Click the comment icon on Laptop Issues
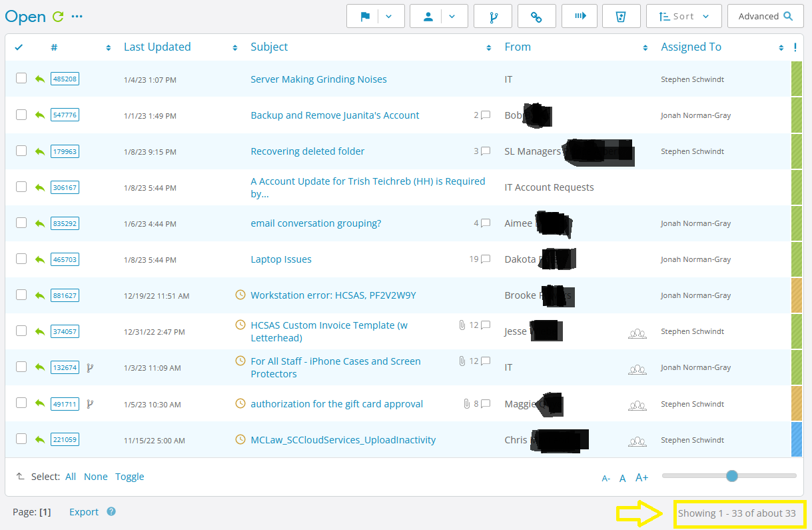This screenshot has height=530, width=812. pos(486,259)
